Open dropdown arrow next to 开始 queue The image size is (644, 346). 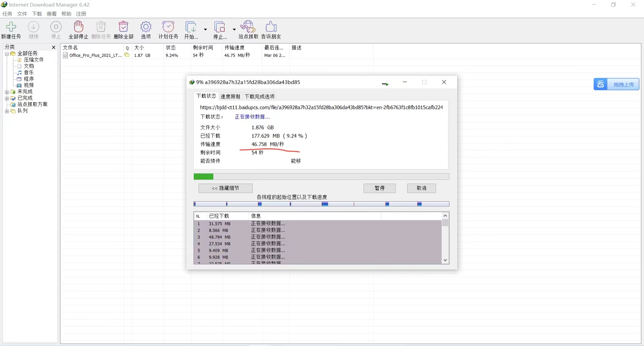coord(205,29)
